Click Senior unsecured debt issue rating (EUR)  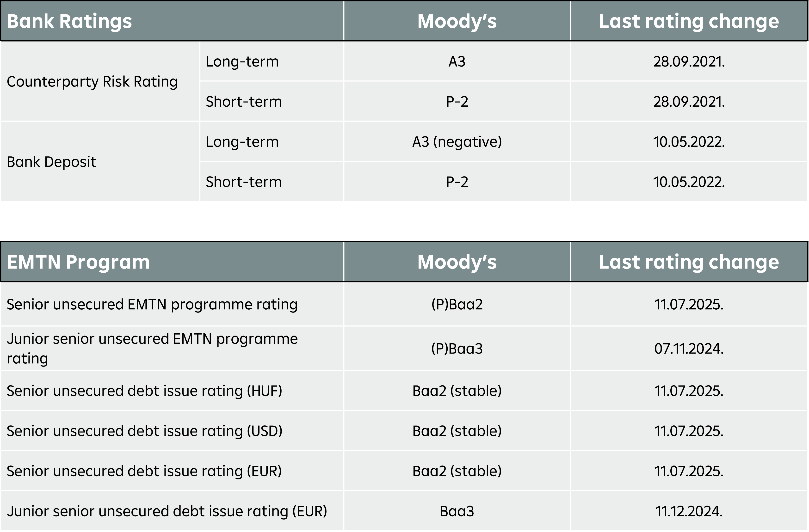(x=144, y=471)
